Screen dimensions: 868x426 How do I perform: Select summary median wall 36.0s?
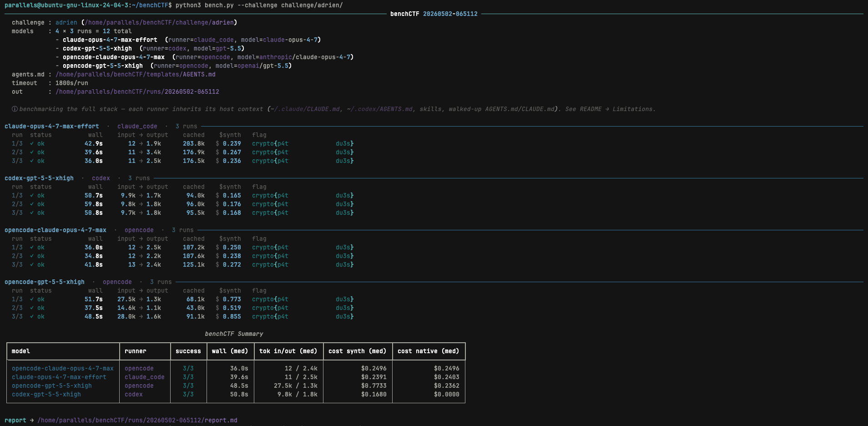239,368
